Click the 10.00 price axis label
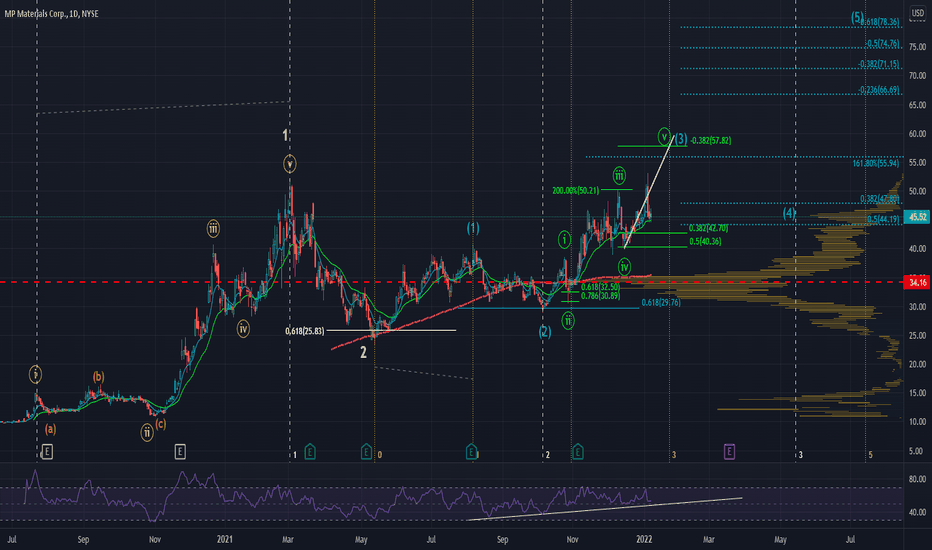The width and height of the screenshot is (932, 550). coord(917,422)
